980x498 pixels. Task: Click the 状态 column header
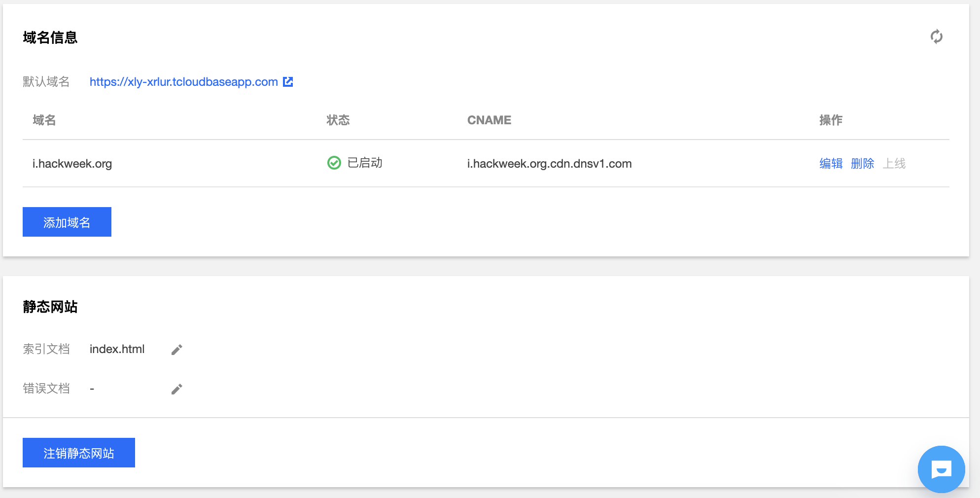(338, 120)
